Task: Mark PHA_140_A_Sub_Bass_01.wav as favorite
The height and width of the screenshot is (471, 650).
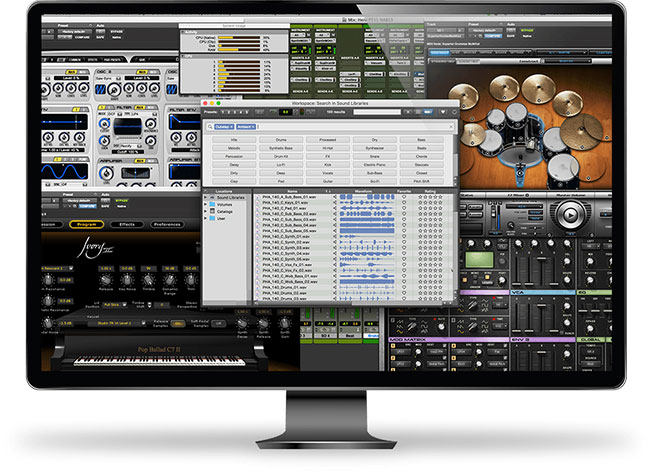Action: (404, 197)
